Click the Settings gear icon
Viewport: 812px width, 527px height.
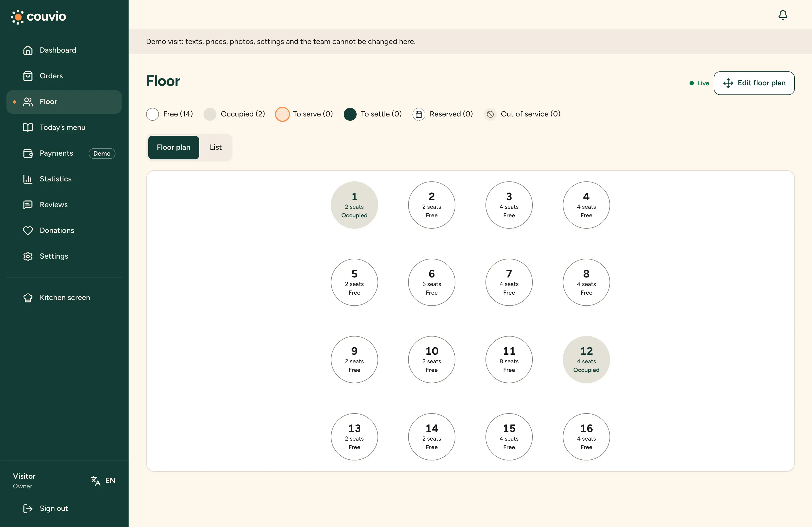tap(28, 256)
